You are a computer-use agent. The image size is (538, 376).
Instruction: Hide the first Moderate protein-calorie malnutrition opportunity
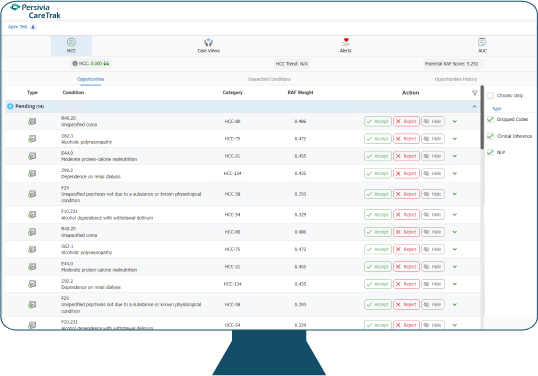[x=433, y=156]
